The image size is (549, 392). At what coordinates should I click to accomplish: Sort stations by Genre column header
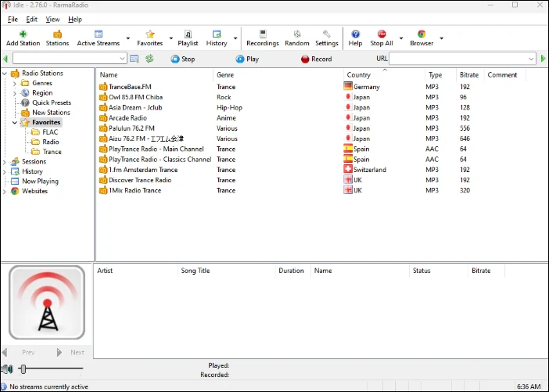(x=278, y=75)
